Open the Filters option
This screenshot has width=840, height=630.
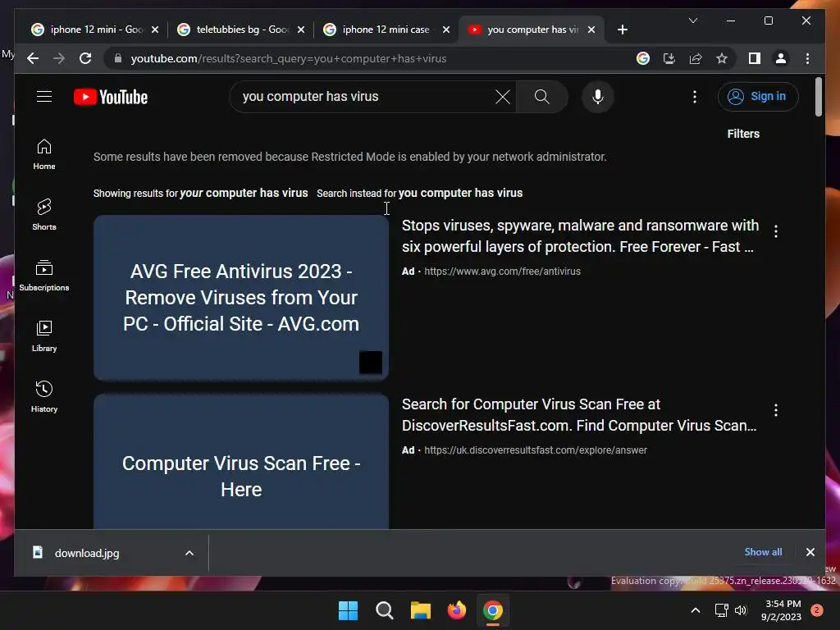[x=743, y=134]
